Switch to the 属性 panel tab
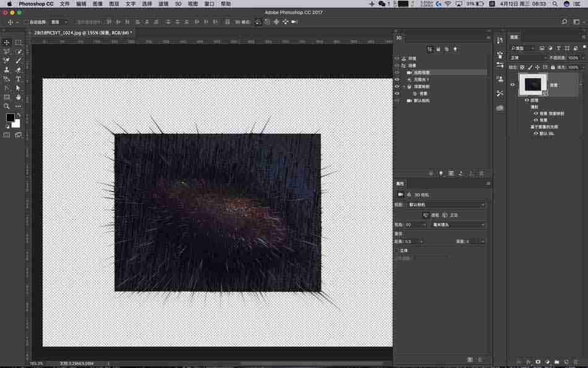Image resolution: width=588 pixels, height=368 pixels. pyautogui.click(x=400, y=183)
